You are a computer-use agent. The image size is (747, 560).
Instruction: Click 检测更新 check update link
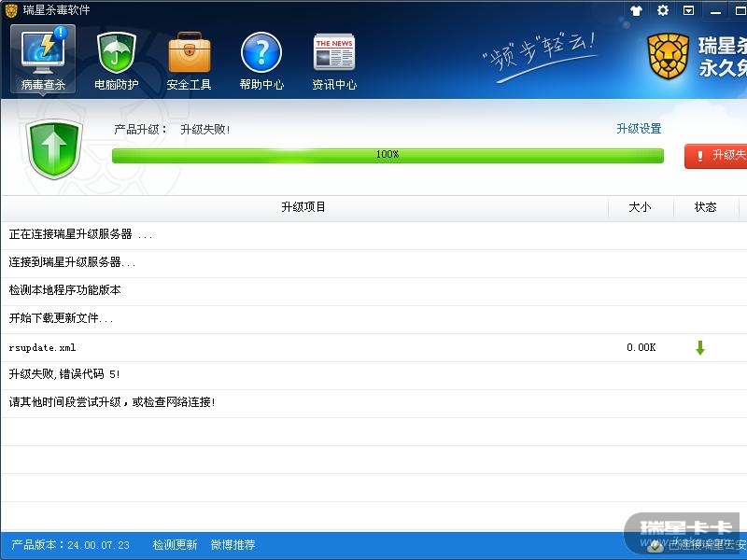(175, 545)
